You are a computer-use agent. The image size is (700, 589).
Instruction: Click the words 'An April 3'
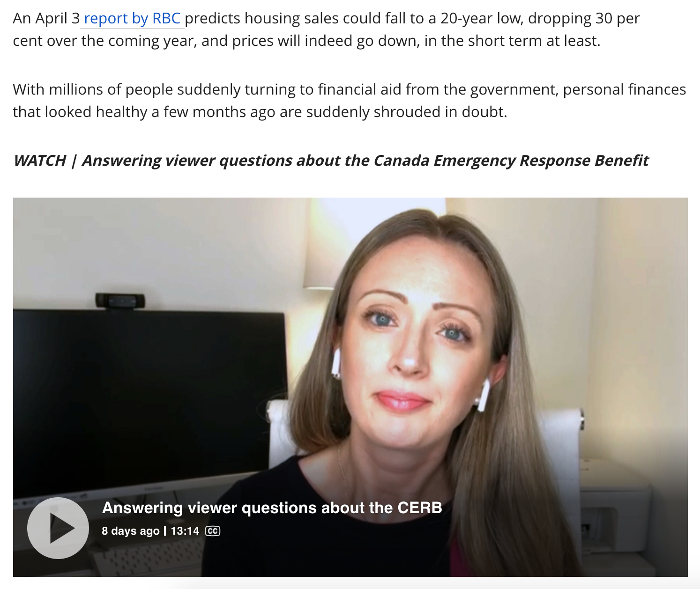pyautogui.click(x=46, y=18)
